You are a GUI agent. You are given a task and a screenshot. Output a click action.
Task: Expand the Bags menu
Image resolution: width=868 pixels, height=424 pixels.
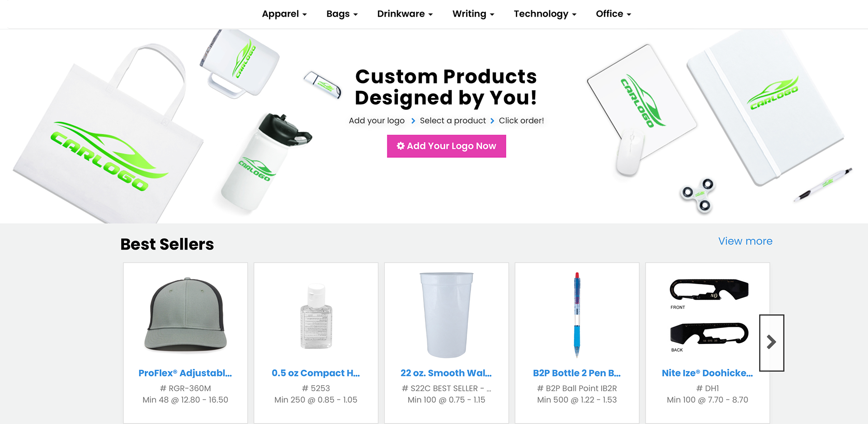[x=342, y=14]
